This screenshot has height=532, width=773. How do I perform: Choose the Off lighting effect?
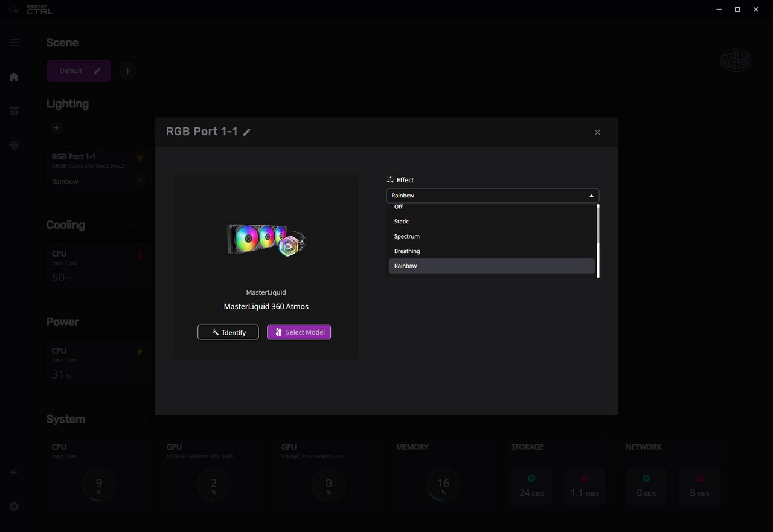492,207
